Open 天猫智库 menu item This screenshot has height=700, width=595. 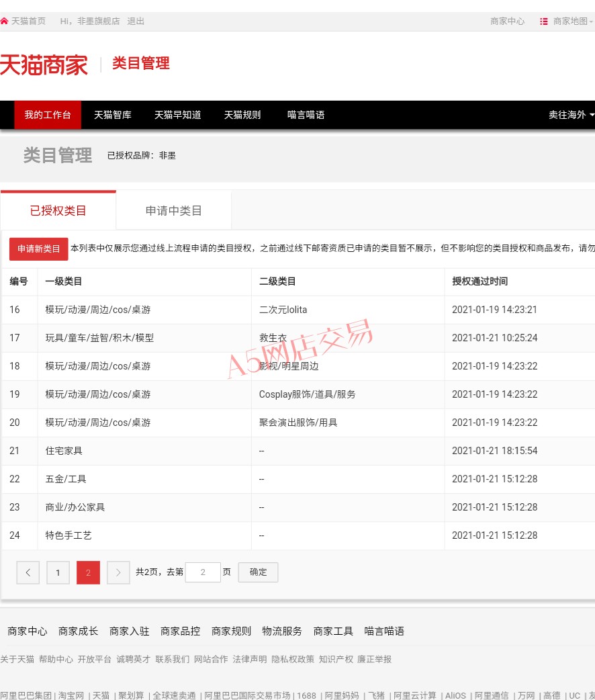point(112,115)
